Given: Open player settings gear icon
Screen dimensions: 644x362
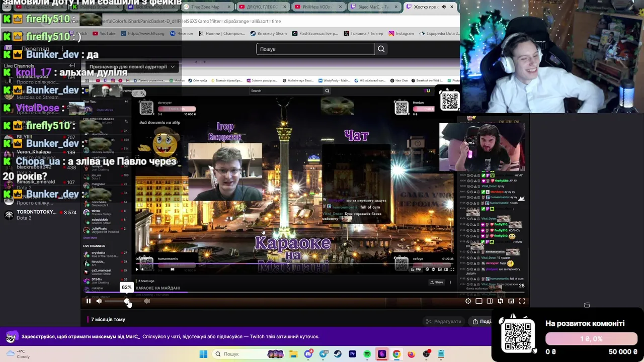Looking at the screenshot, I should click(x=468, y=301).
